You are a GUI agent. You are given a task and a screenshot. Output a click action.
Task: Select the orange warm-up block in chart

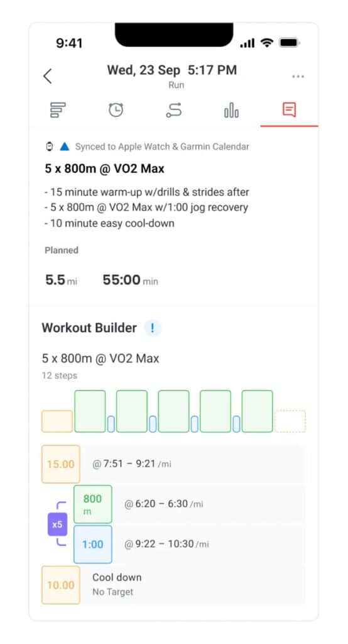[x=57, y=421]
